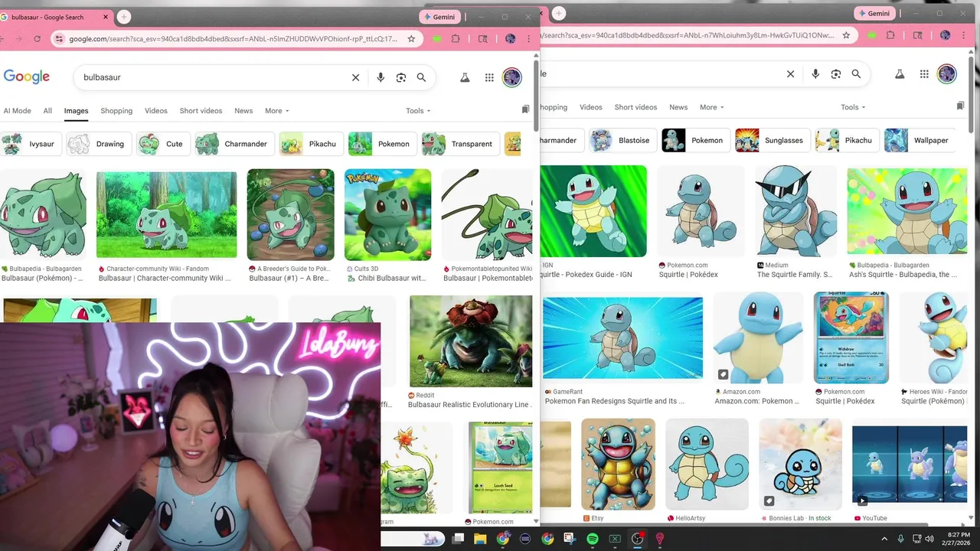This screenshot has width=980, height=551.
Task: Select Short videos tab in bulbasaur window
Action: (201, 111)
